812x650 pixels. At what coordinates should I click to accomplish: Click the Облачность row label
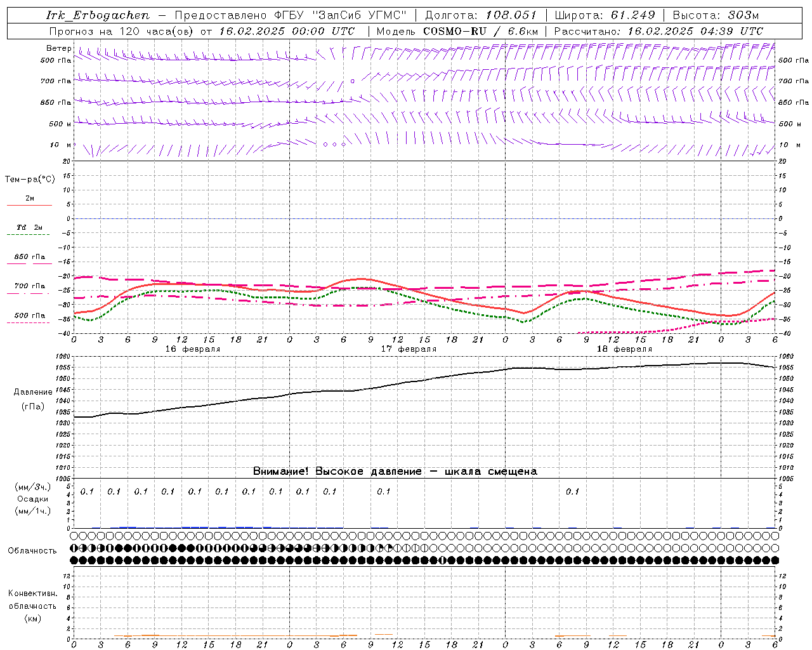tap(32, 550)
